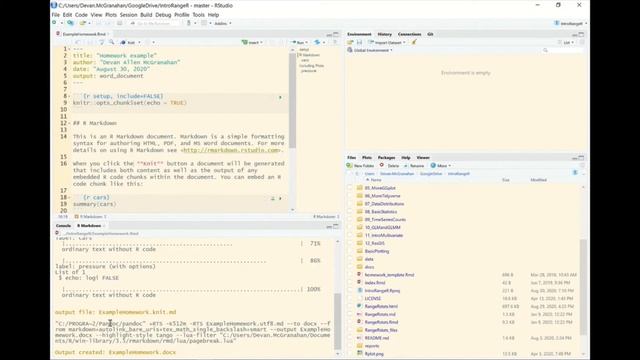Click GoogleDrive in the files breadcrumb
The image size is (640, 360).
431,174
